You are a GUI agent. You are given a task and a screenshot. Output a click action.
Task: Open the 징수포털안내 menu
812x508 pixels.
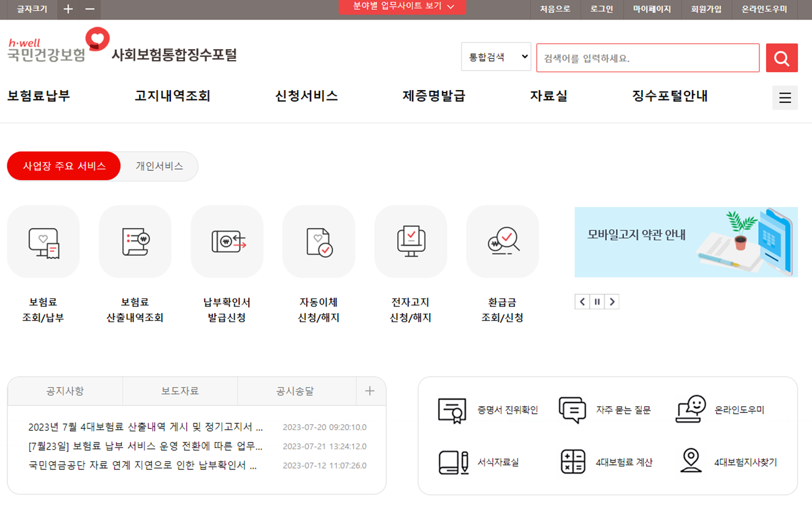point(670,96)
